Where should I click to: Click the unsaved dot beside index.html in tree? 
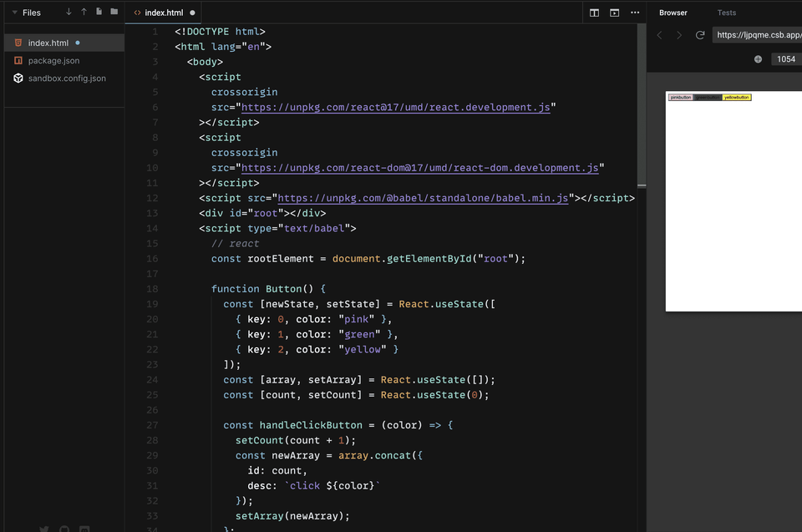(x=78, y=43)
